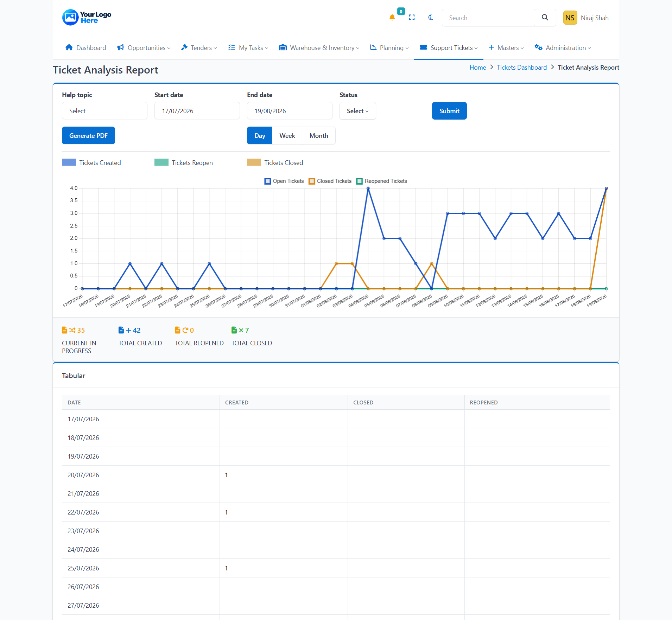672x620 pixels.
Task: Open the Help topic Select dropdown
Action: (104, 111)
